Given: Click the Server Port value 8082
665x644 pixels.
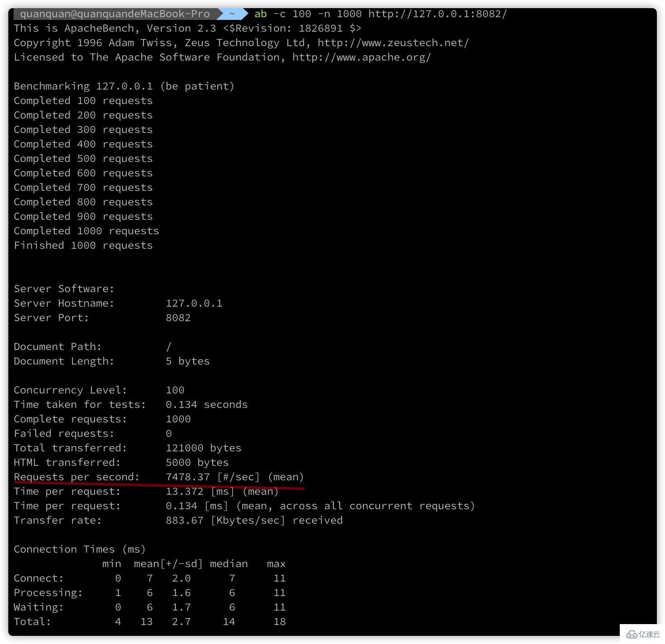Looking at the screenshot, I should click(178, 317).
